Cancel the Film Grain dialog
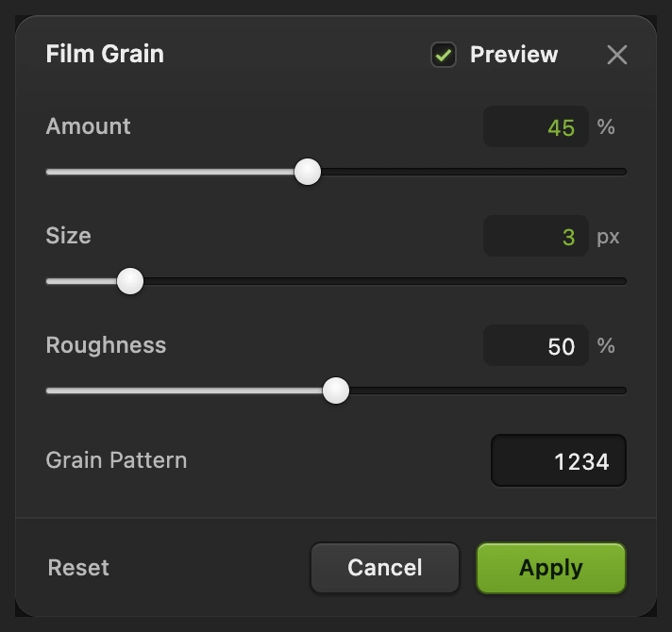This screenshot has width=672, height=632. tap(385, 568)
